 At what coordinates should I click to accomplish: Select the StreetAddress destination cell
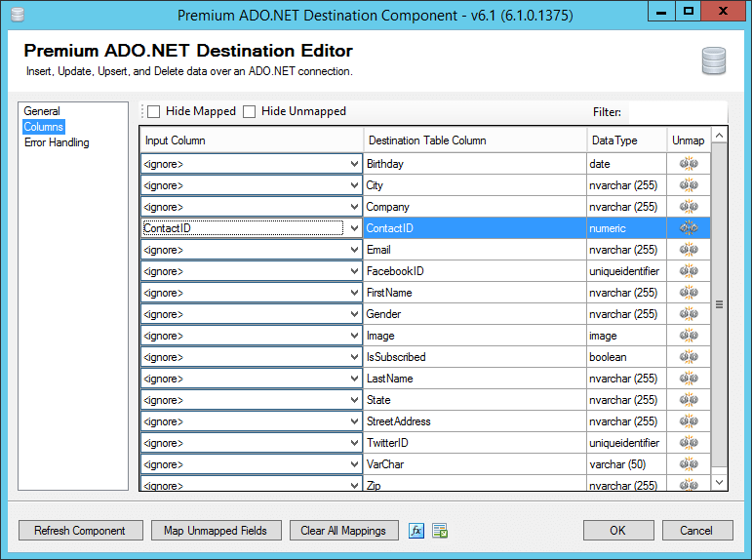click(x=475, y=421)
